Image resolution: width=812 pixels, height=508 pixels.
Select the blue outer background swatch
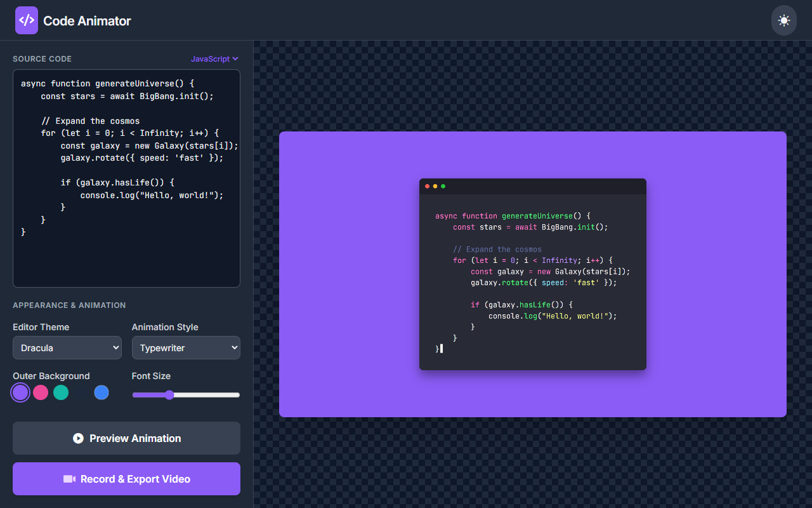click(x=101, y=392)
